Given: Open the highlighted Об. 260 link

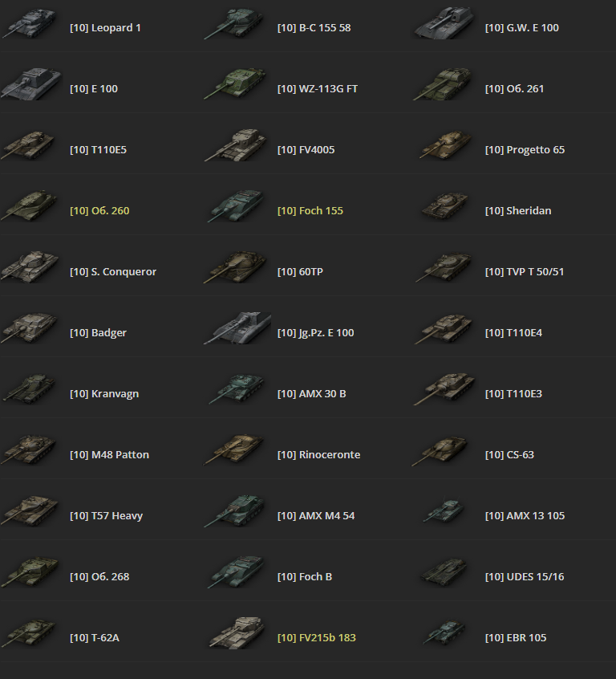Looking at the screenshot, I should click(99, 211).
